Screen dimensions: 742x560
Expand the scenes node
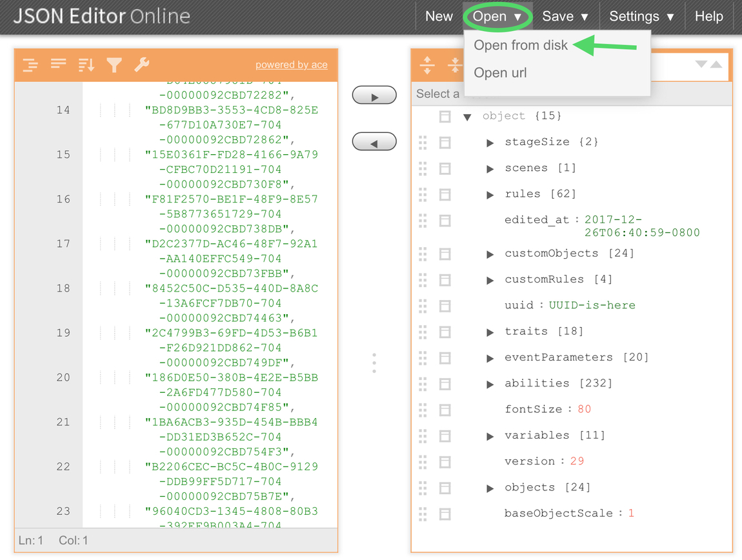point(490,169)
